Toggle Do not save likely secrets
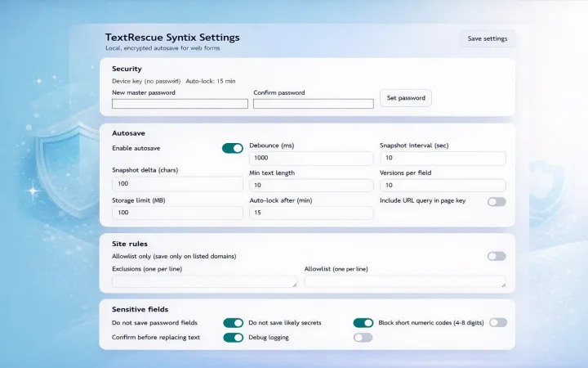 click(x=363, y=323)
